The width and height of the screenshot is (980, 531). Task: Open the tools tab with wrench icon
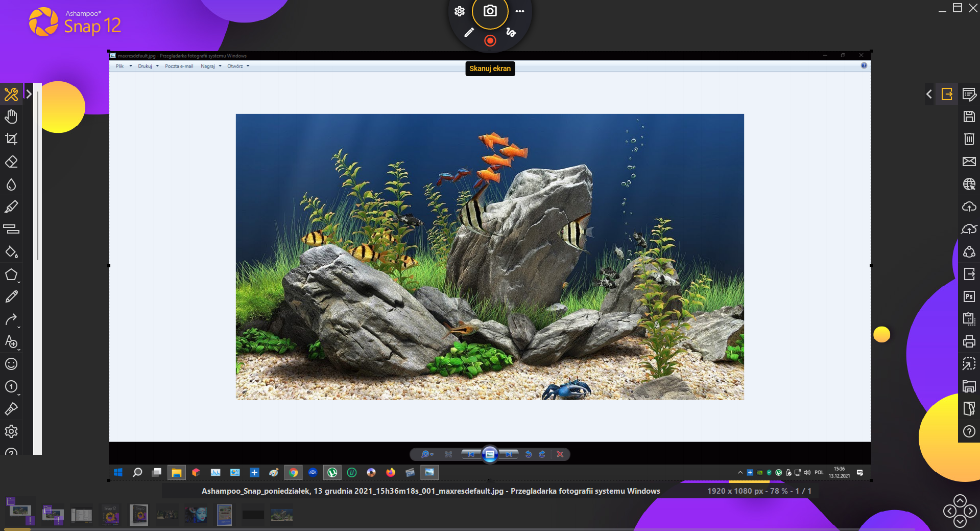pyautogui.click(x=11, y=95)
